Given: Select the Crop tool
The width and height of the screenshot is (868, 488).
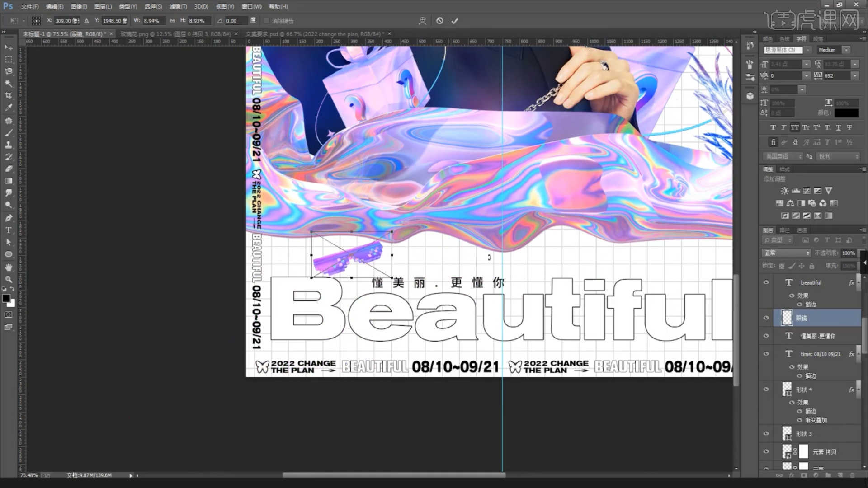Looking at the screenshot, I should [8, 95].
